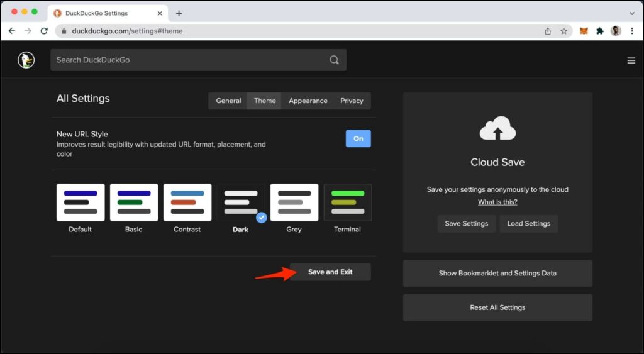Click the search magnifier icon

335,60
